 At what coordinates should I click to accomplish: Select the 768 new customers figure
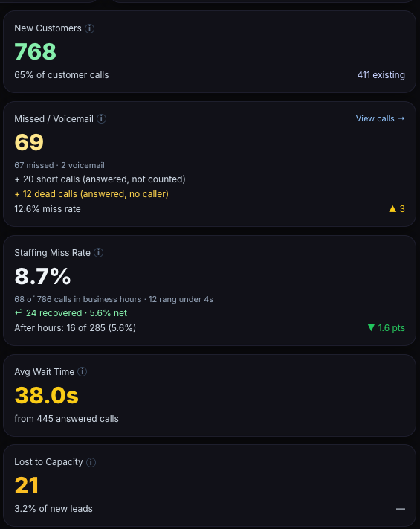coord(35,51)
